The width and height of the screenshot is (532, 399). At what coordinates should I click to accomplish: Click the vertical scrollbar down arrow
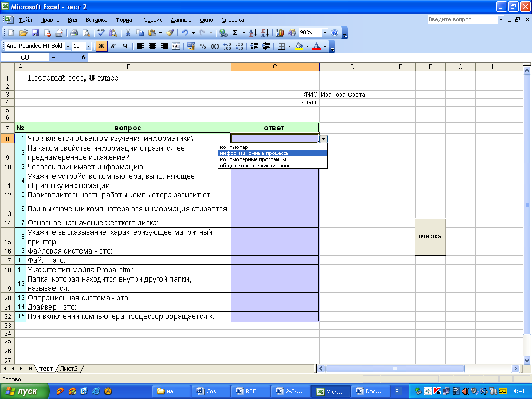pos(527,361)
